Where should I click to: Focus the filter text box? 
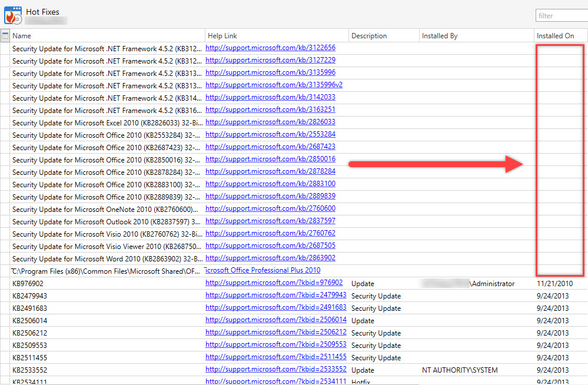point(561,16)
